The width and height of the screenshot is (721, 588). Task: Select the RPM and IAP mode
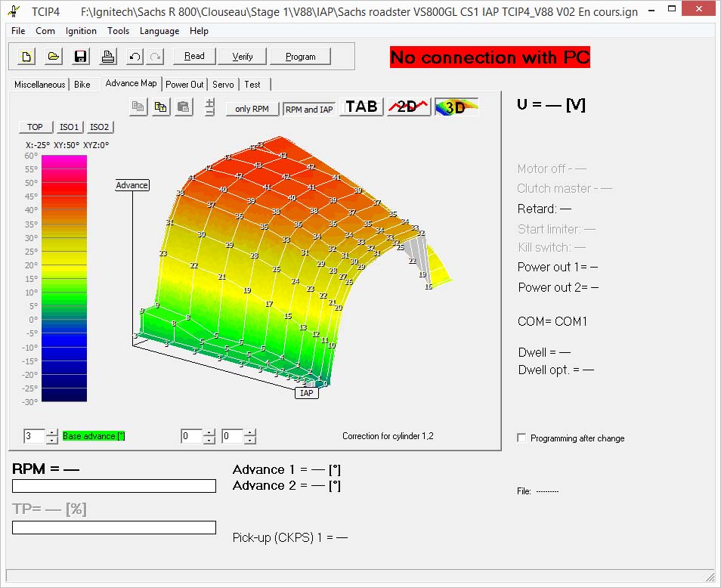(x=309, y=110)
